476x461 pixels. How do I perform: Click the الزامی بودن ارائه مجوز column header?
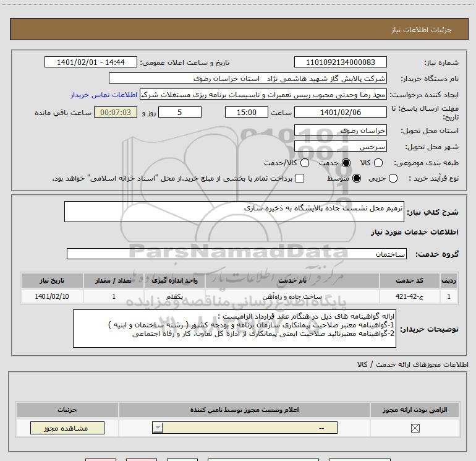pyautogui.click(x=415, y=410)
